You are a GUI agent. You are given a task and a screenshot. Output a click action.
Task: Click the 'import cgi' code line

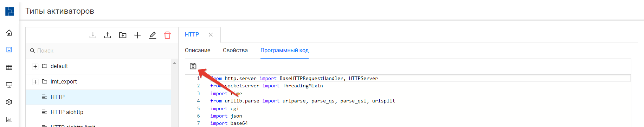(x=225, y=108)
